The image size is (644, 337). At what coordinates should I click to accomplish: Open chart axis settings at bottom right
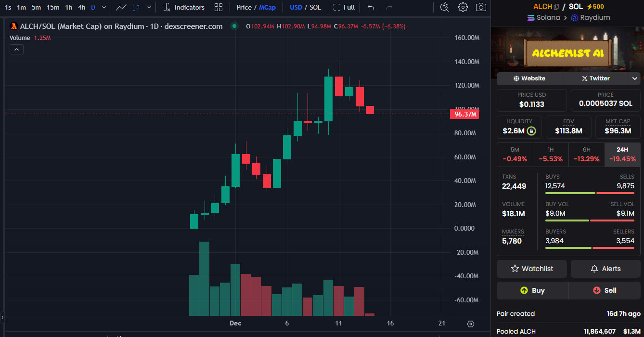tap(471, 324)
